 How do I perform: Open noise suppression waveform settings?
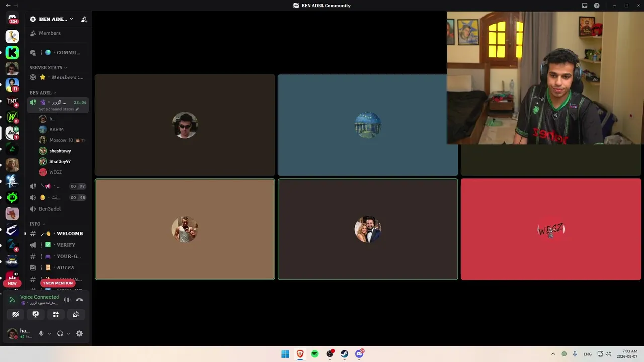[67, 300]
